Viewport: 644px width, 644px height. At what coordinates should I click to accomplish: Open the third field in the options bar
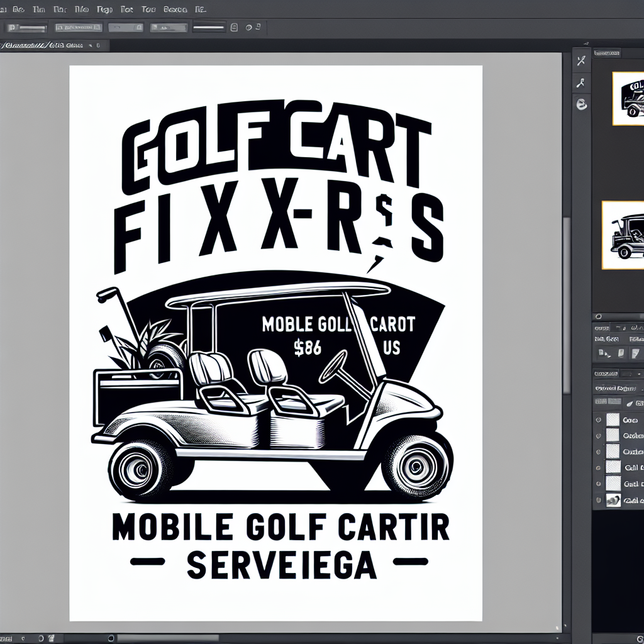pos(126,28)
